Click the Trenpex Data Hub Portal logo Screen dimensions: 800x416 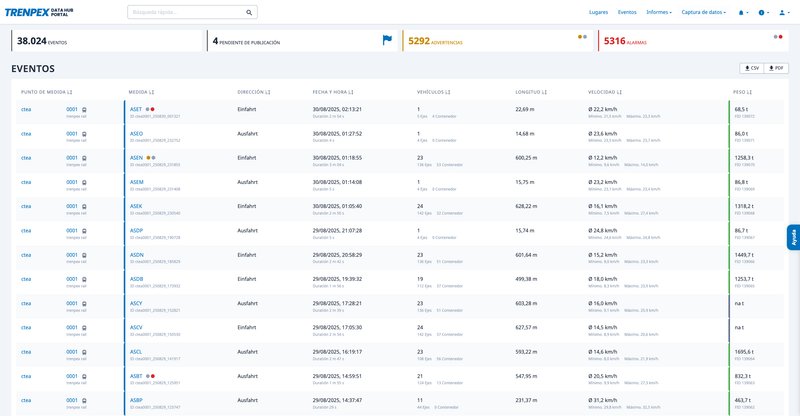click(x=39, y=12)
